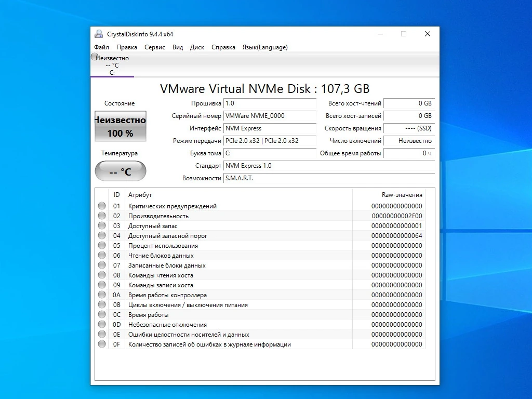Open the Справка menu
Viewport: 532px width, 399px height.
(223, 47)
